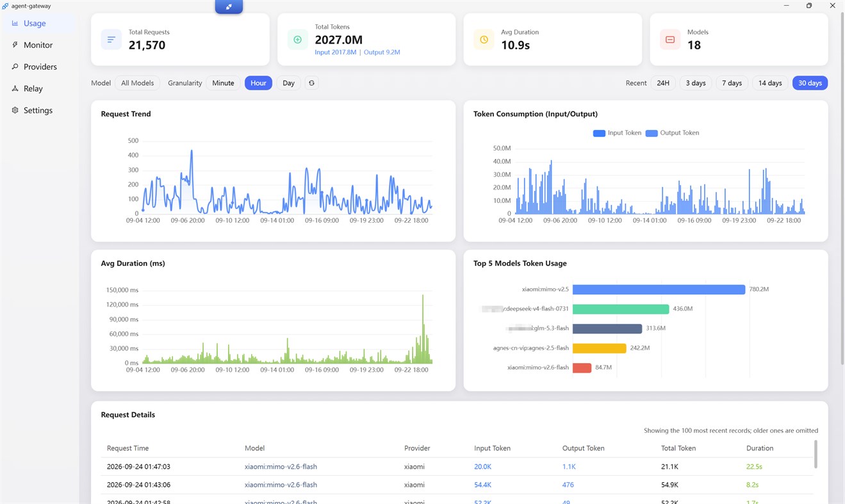The image size is (845, 504).
Task: Toggle the Output Token legend swatch
Action: (652, 133)
